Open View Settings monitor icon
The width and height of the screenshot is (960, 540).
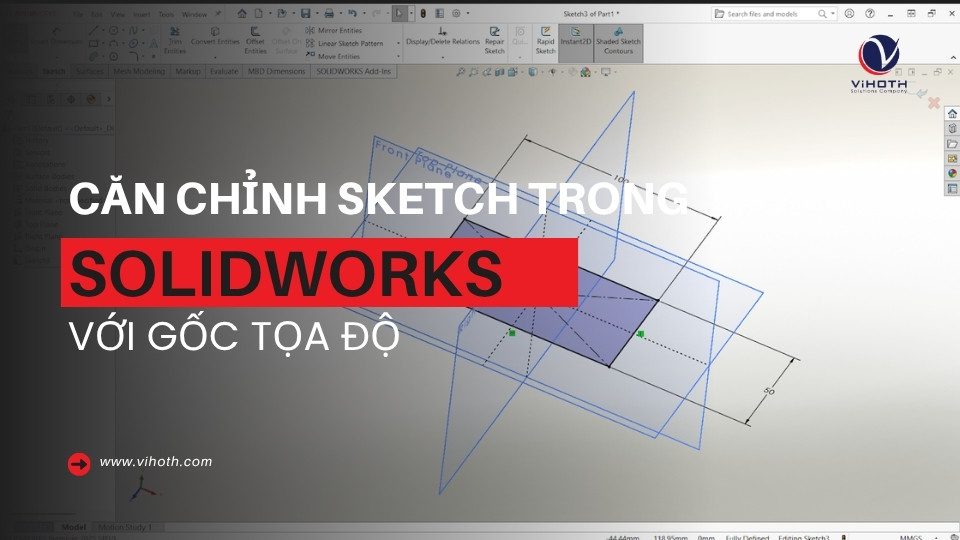click(x=606, y=72)
